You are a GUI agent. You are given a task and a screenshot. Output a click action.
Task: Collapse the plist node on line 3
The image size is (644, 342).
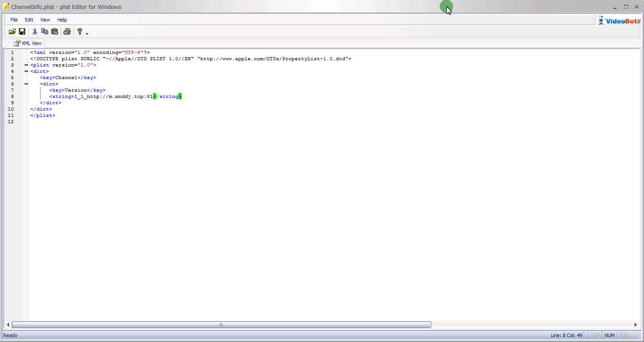pos(27,65)
